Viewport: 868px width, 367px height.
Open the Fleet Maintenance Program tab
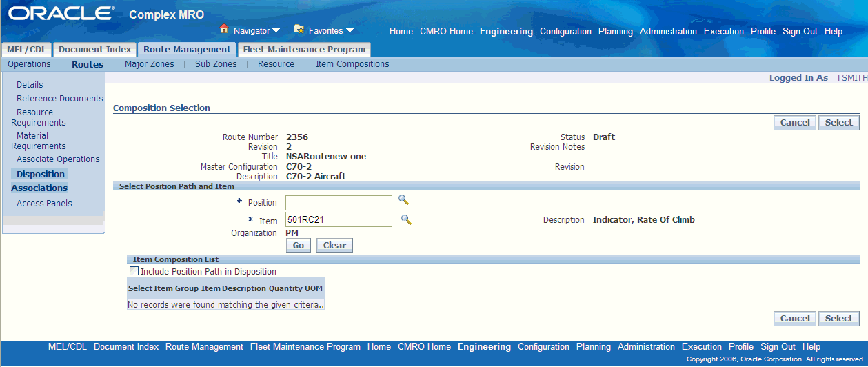click(304, 49)
